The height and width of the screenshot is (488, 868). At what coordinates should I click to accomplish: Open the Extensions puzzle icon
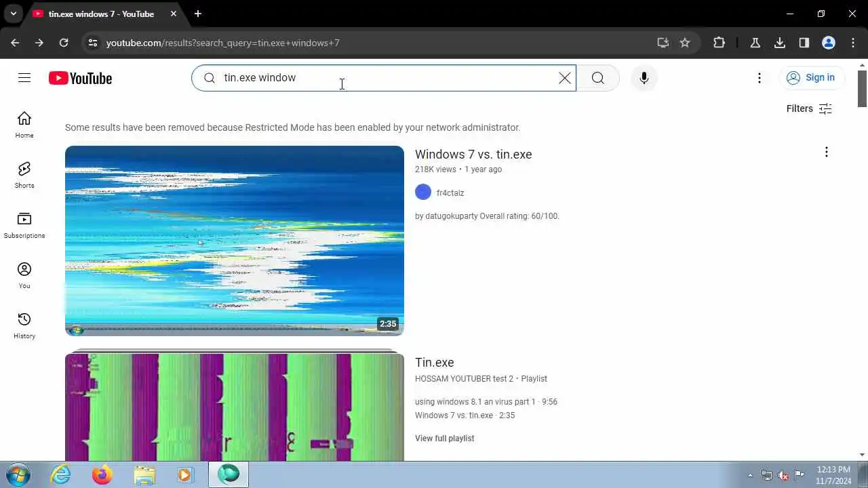pyautogui.click(x=719, y=43)
